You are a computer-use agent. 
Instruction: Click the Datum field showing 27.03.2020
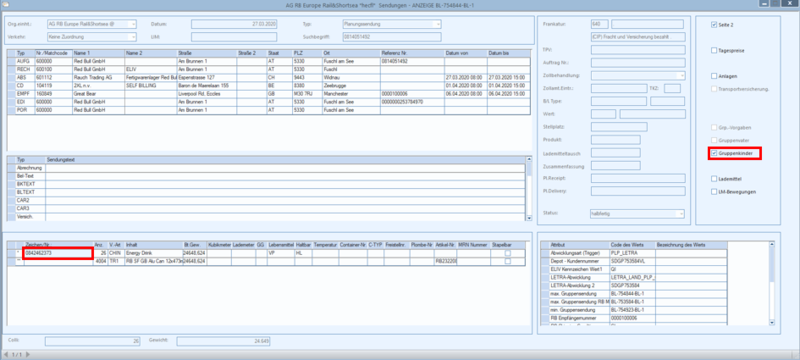(x=234, y=24)
